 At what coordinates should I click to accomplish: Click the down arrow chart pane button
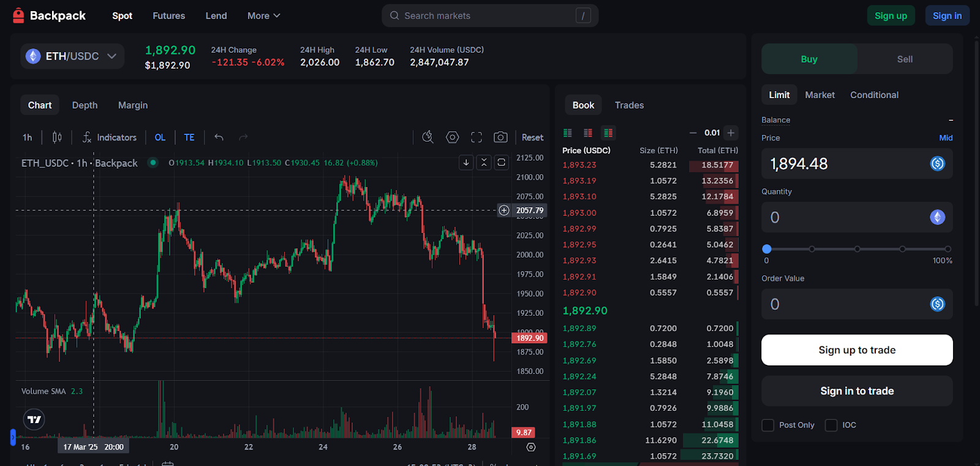click(x=466, y=162)
